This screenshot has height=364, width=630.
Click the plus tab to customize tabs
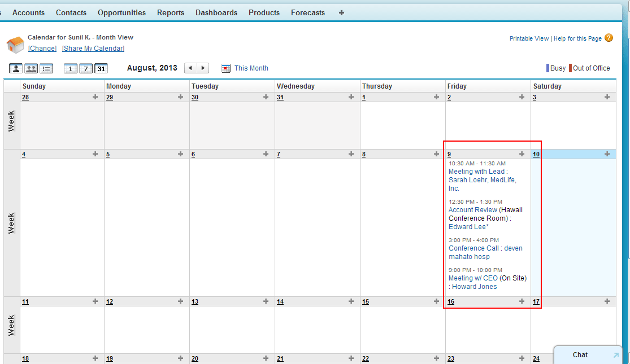341,12
